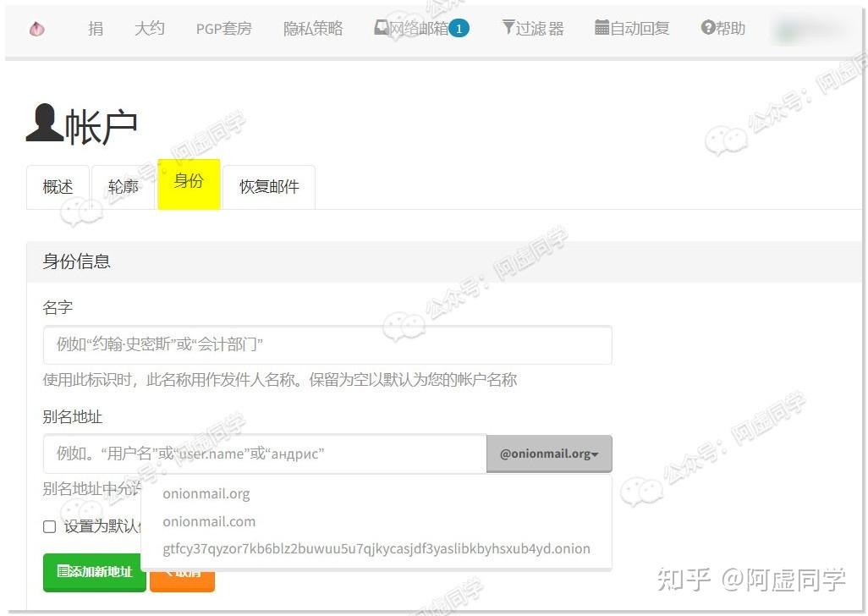Open the 隐私策略 page
Screen dimensions: 868x616
point(313,27)
